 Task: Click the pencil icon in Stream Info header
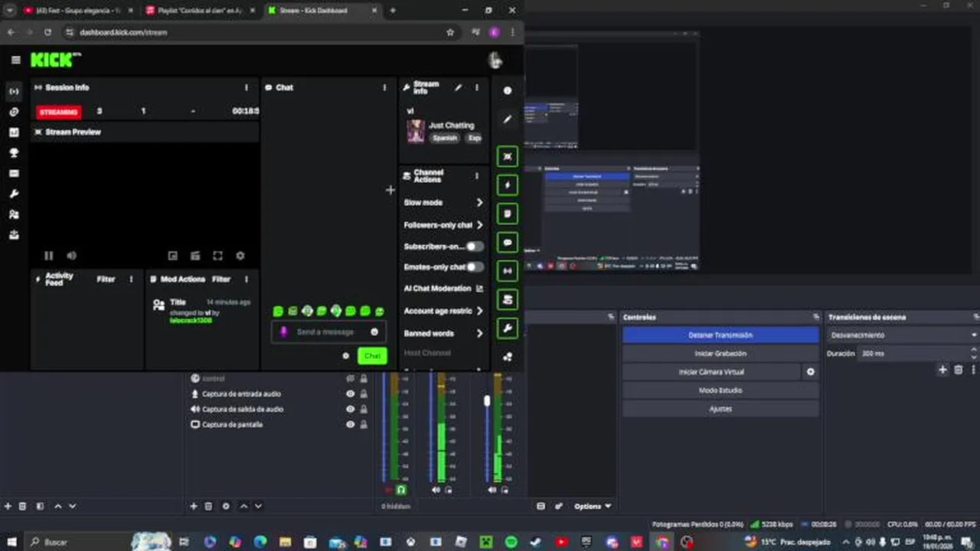point(458,87)
